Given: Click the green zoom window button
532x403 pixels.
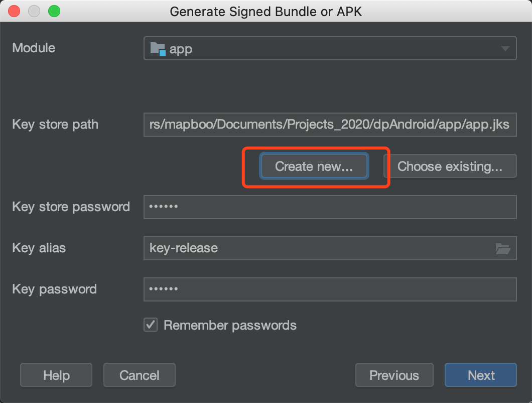Looking at the screenshot, I should coord(54,11).
